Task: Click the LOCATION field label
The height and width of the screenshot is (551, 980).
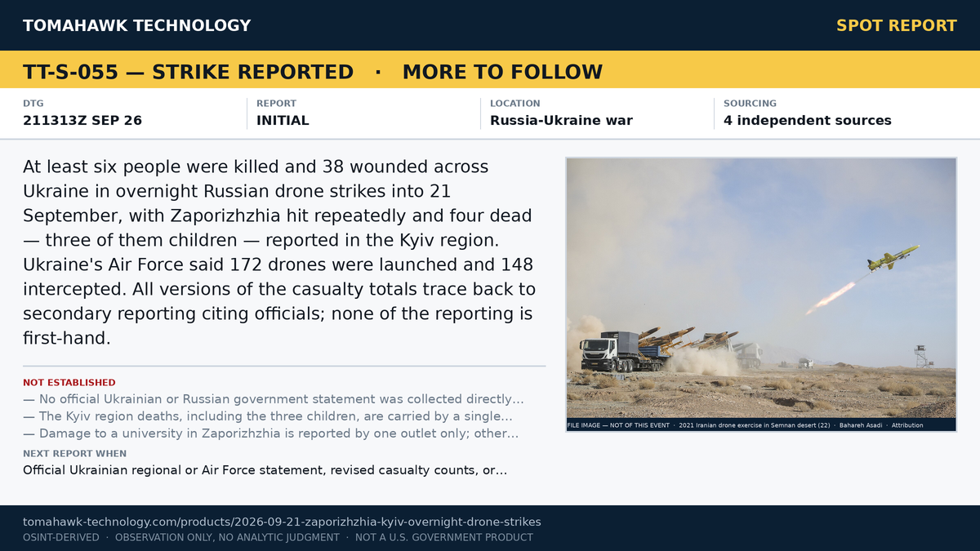Action: coord(514,104)
